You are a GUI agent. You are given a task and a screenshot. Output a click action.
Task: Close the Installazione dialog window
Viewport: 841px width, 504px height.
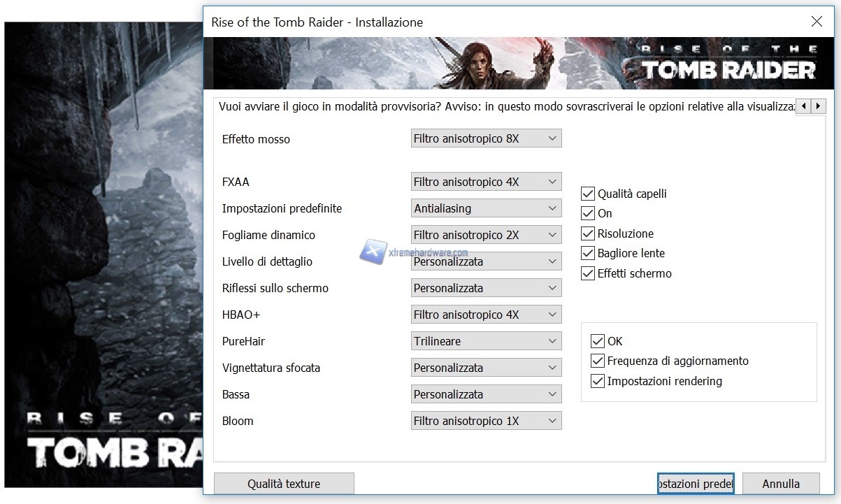coord(816,22)
